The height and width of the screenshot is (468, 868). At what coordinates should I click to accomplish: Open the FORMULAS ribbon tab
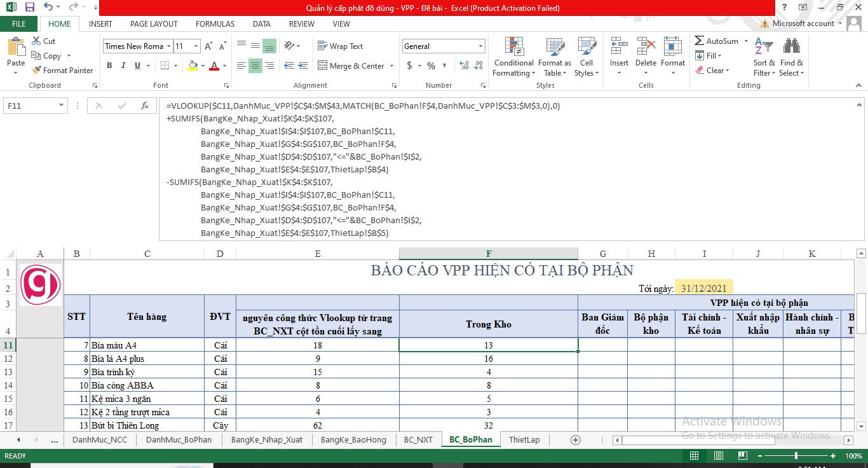(x=215, y=24)
